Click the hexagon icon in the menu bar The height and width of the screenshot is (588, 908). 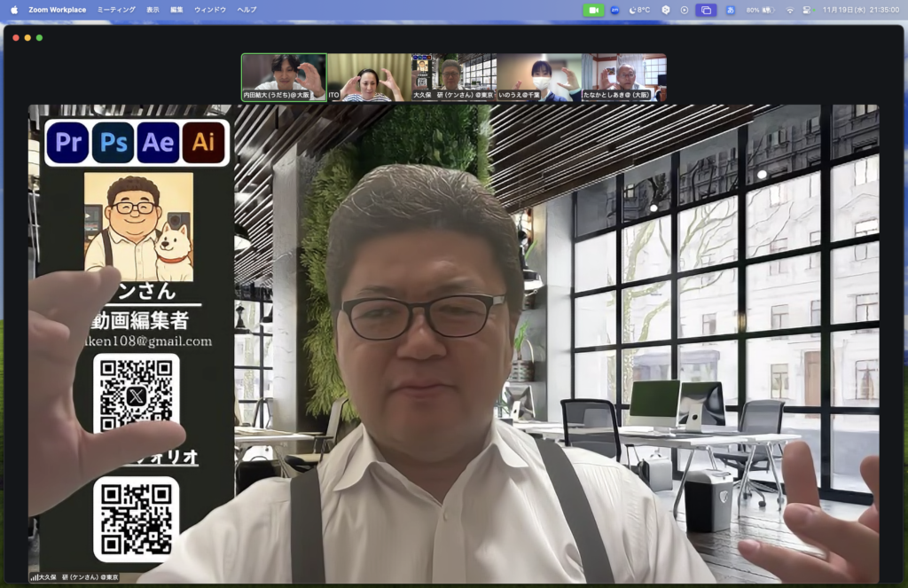coord(666,10)
